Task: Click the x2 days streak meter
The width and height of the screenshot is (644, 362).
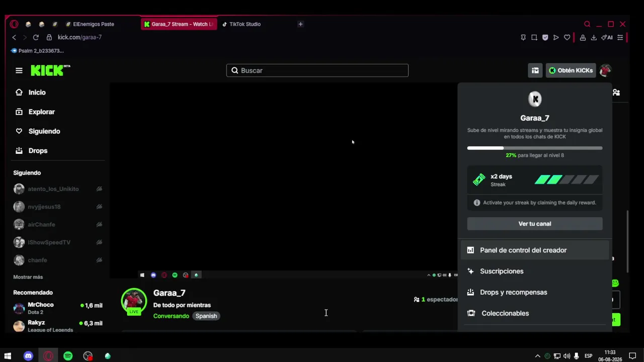Action: (566, 179)
